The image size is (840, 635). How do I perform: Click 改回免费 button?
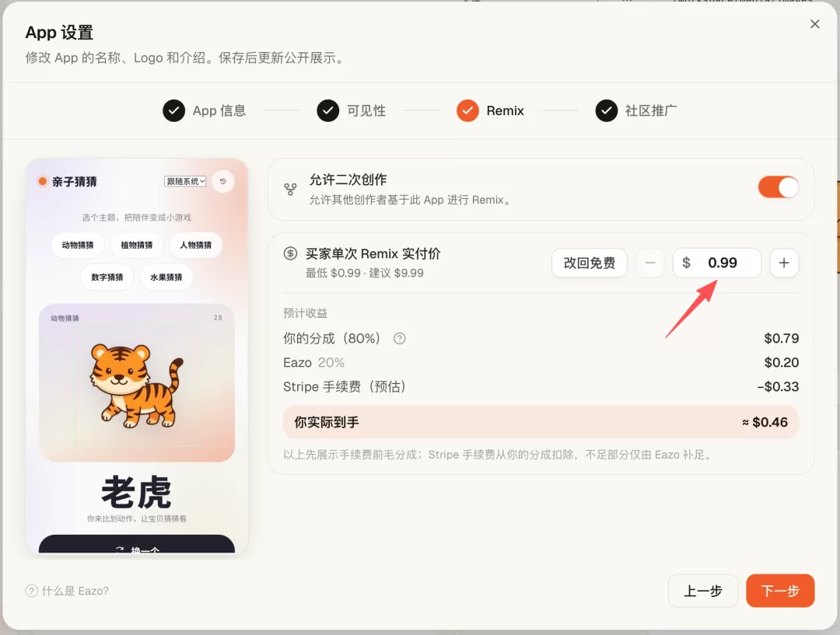pyautogui.click(x=590, y=263)
